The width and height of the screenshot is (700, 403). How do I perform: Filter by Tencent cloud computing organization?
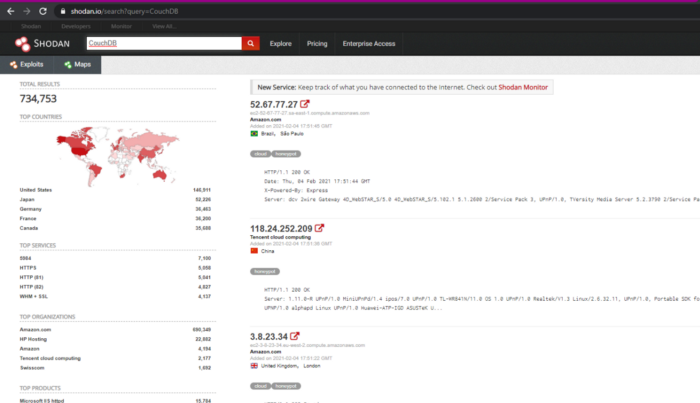(x=50, y=358)
